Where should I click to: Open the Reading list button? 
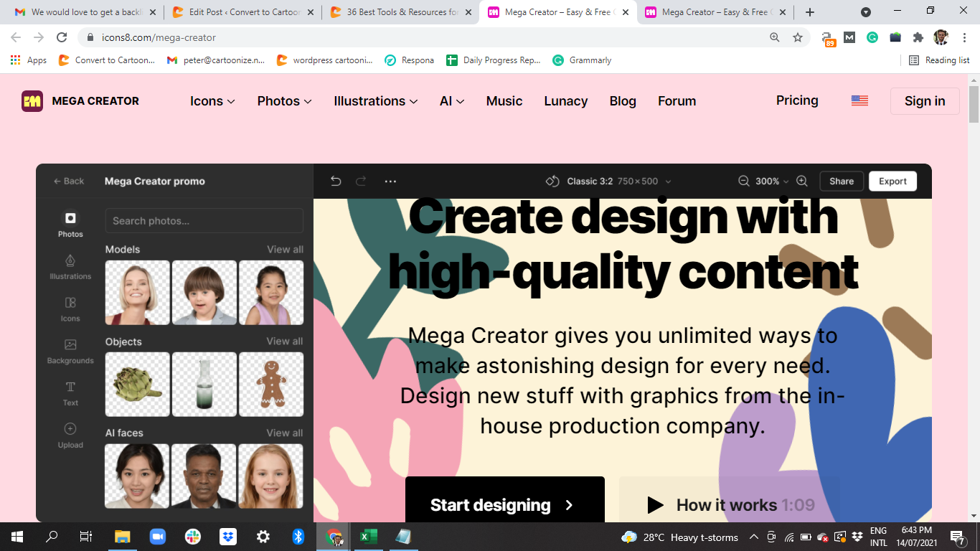pyautogui.click(x=939, y=60)
